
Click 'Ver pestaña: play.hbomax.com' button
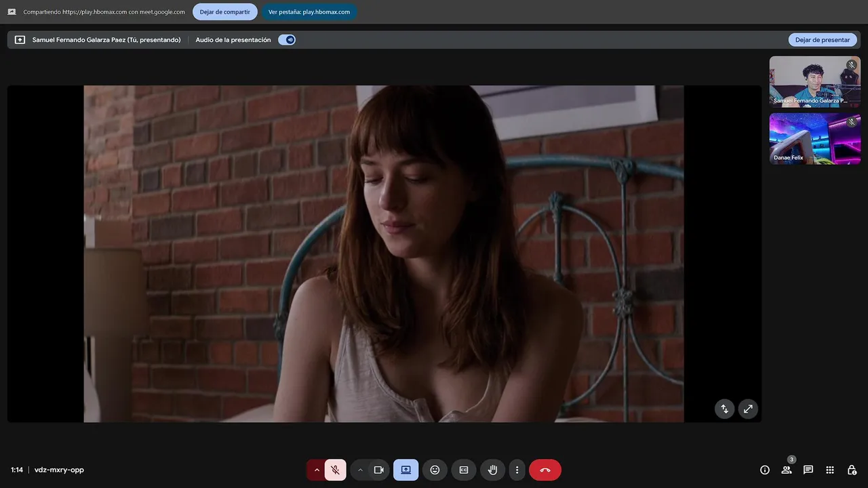(309, 12)
